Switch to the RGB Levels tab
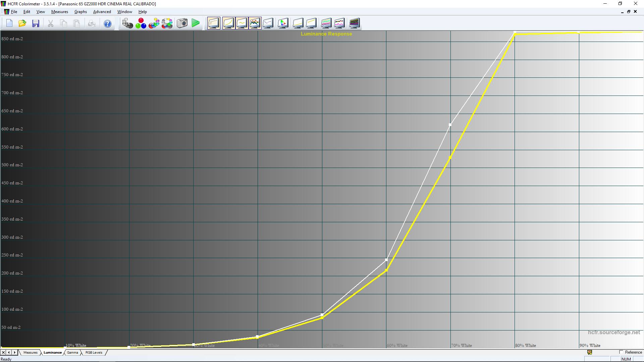Viewport: 644px width, 362px height. coord(94,353)
